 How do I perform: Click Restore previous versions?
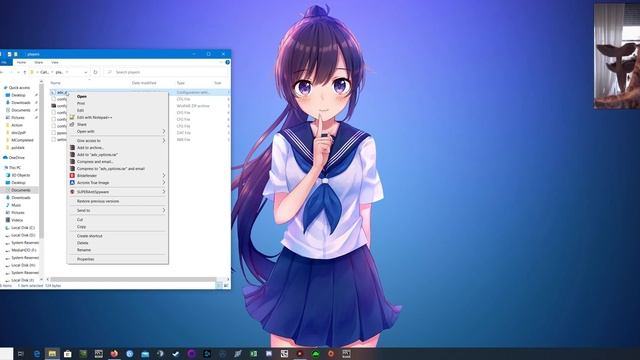point(118,201)
